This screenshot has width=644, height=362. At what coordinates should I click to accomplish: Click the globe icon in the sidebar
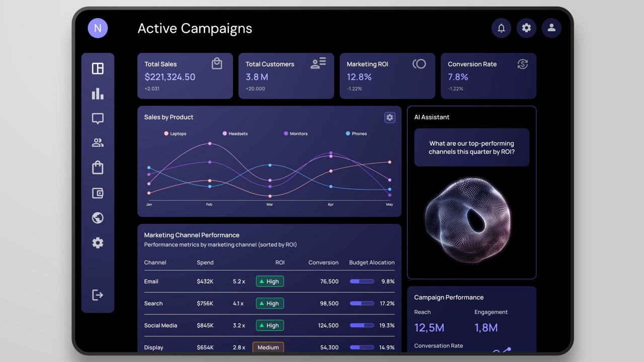tap(98, 218)
